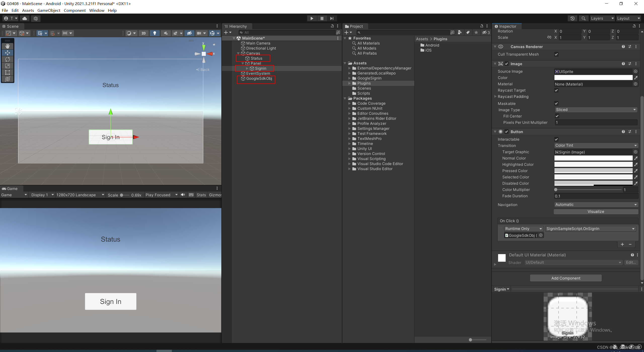
Task: Open the Image Type dropdown set to Sliced
Action: click(596, 110)
